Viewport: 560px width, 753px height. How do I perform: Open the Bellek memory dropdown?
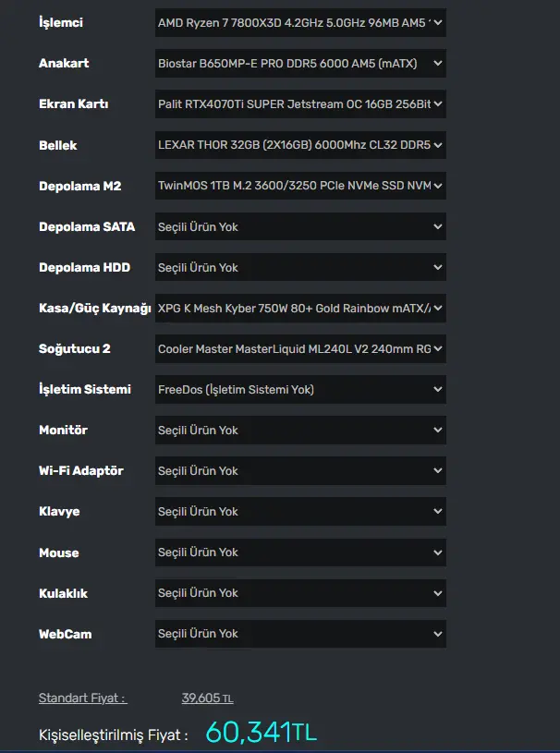tap(300, 145)
